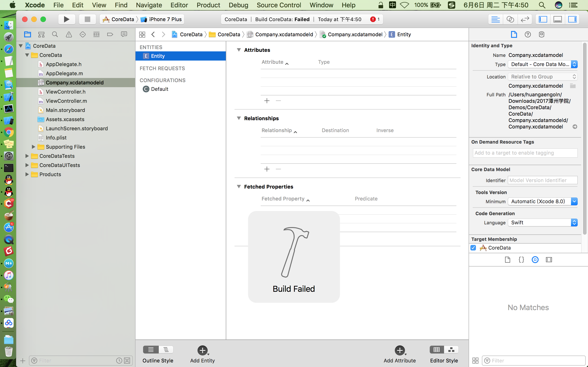Viewport: 588px width, 367px height.
Task: Click the Model Version Identifier field
Action: tap(542, 180)
